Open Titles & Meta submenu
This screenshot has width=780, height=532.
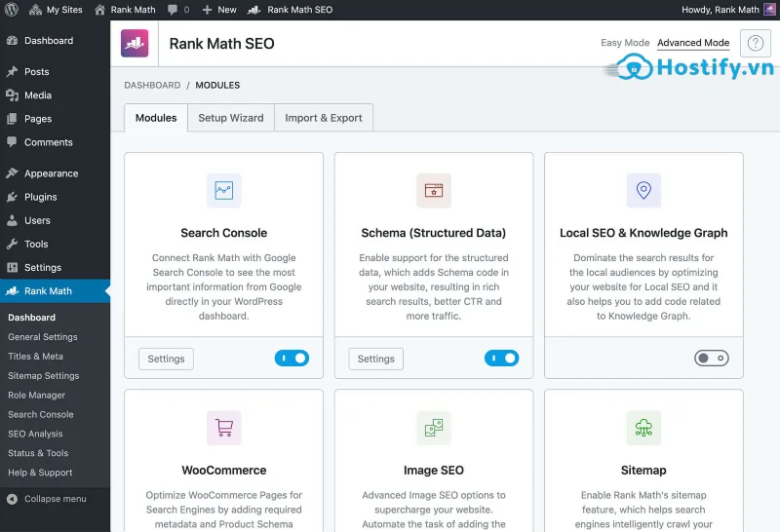(x=35, y=356)
